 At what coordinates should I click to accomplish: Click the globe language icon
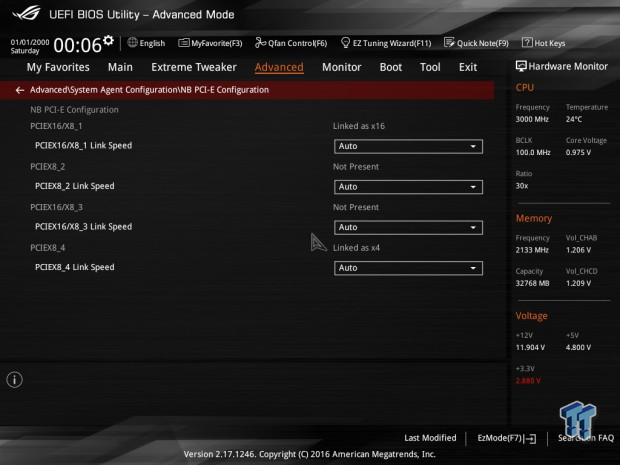coord(132,42)
